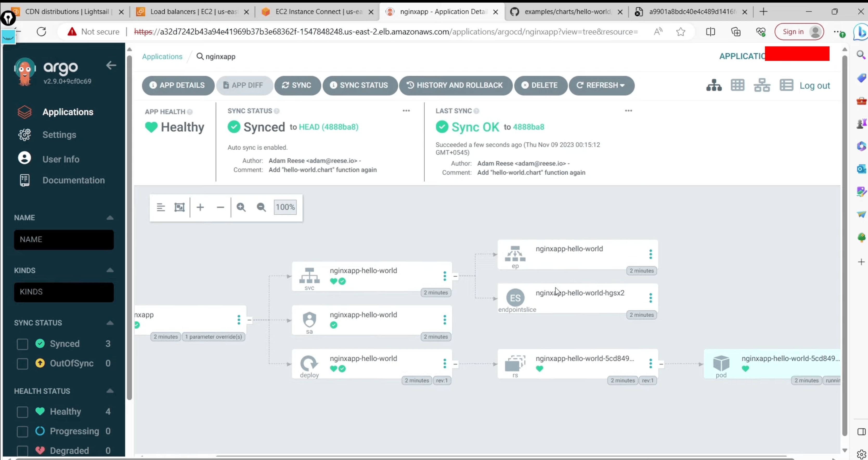Switch to the network view icon
This screenshot has height=460, width=868.
pyautogui.click(x=762, y=85)
